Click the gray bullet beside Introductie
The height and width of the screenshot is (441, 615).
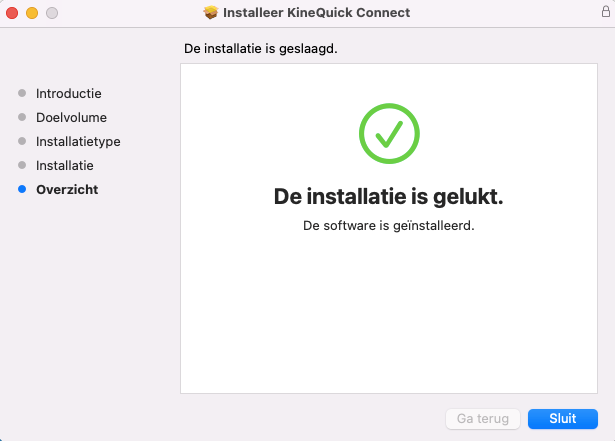coord(22,93)
